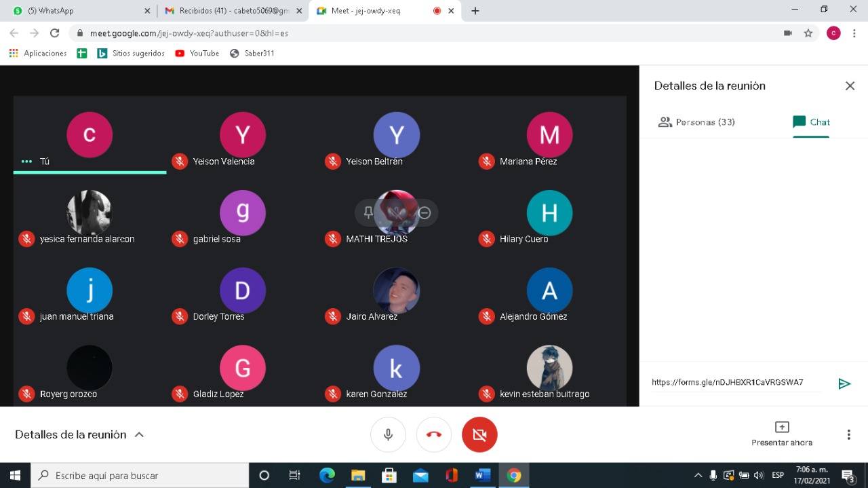Show hidden system tray icons
The height and width of the screenshot is (488, 868).
click(698, 475)
